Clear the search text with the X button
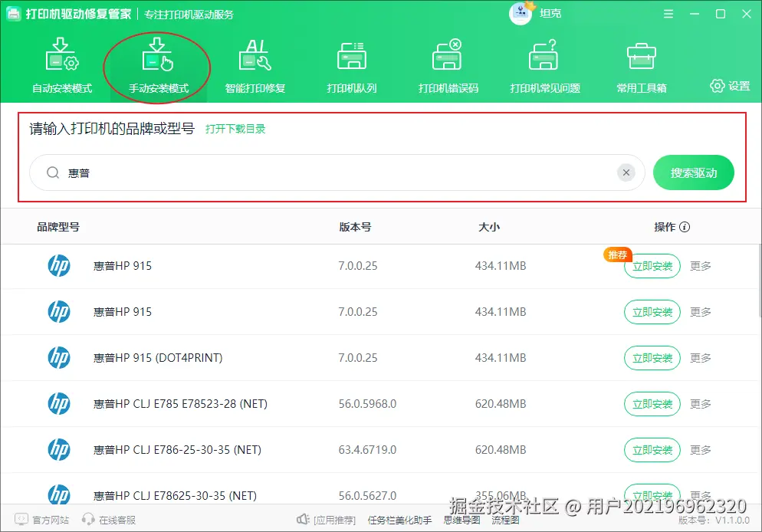 click(626, 172)
